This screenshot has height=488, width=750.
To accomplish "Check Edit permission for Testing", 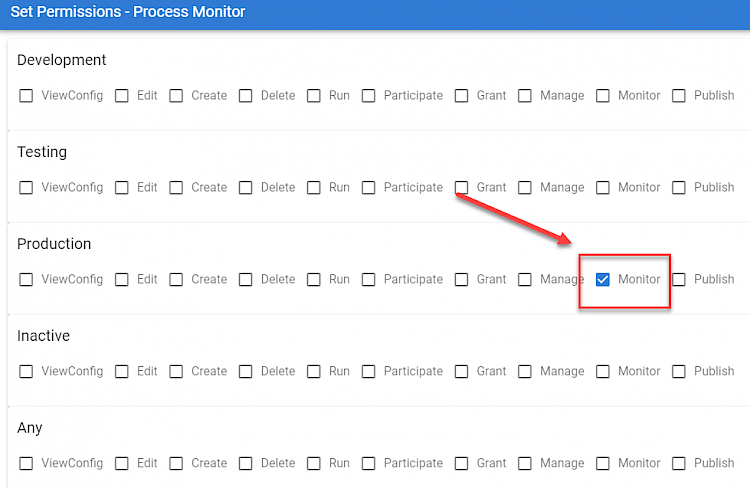I will tap(122, 188).
